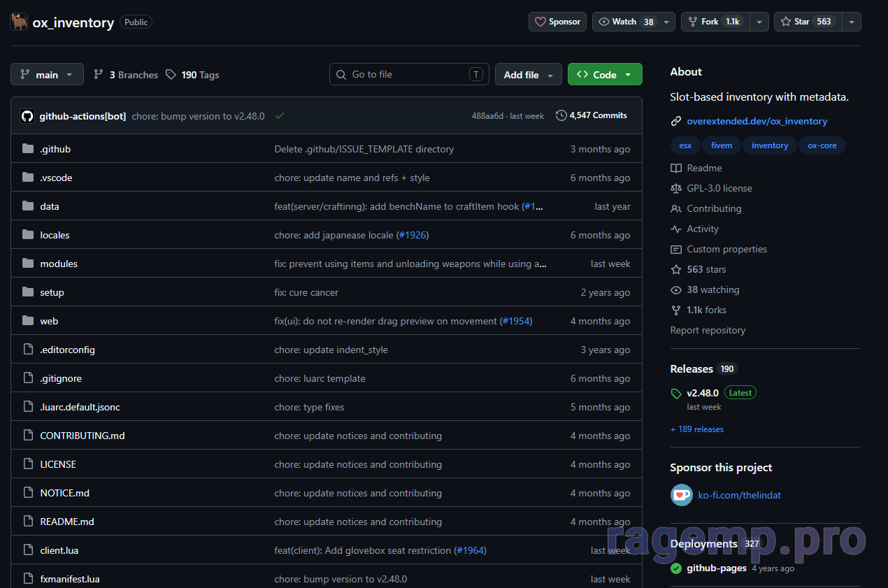888x588 pixels.
Task: Open the GPL-3.0 license link
Action: pyautogui.click(x=719, y=188)
